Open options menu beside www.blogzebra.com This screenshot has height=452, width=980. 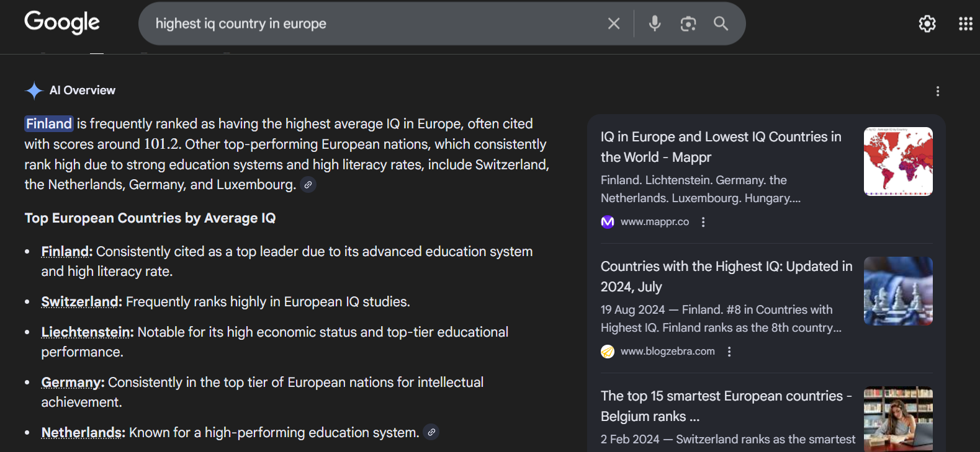click(x=729, y=352)
